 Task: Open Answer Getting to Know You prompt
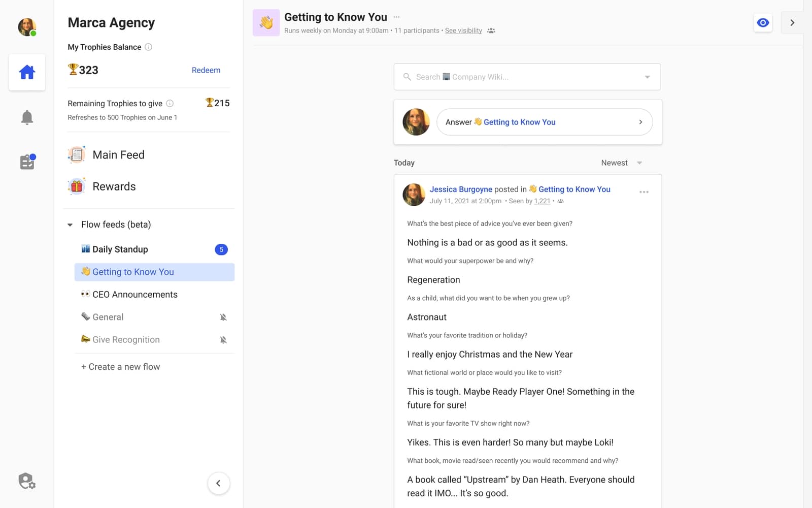click(x=544, y=122)
